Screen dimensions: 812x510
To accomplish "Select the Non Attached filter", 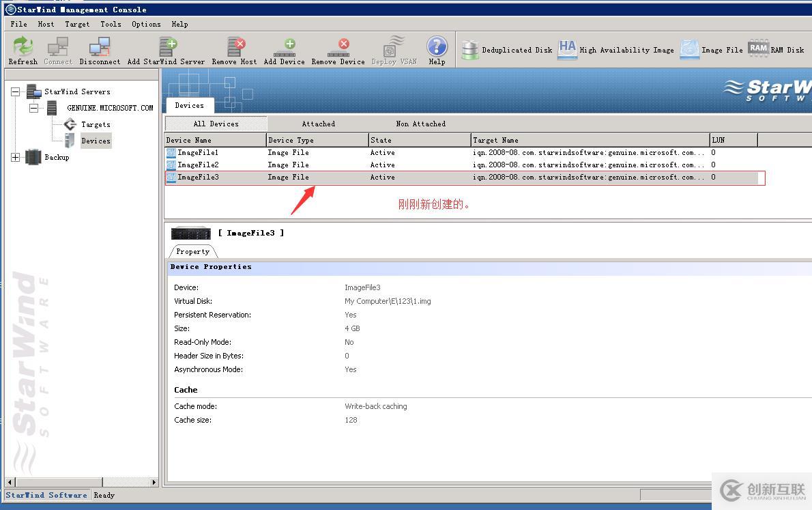I will coord(420,124).
